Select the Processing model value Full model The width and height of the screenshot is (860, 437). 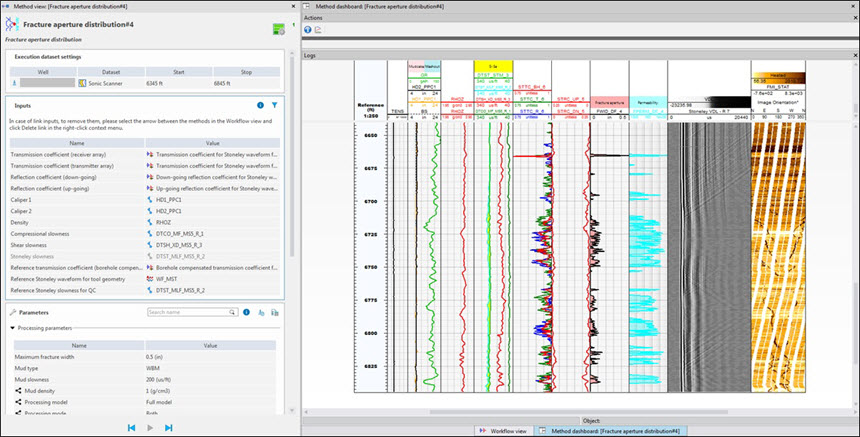pyautogui.click(x=160, y=402)
